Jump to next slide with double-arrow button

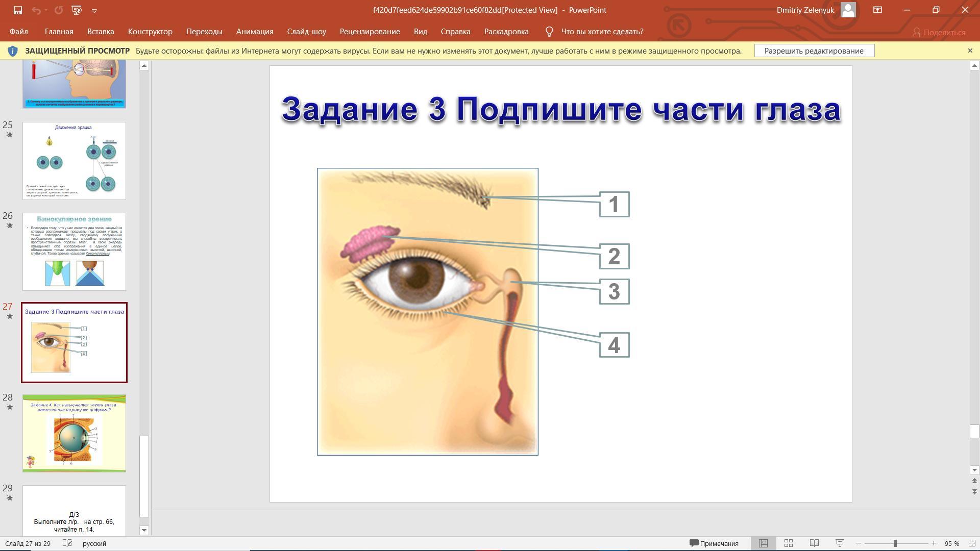point(974,492)
